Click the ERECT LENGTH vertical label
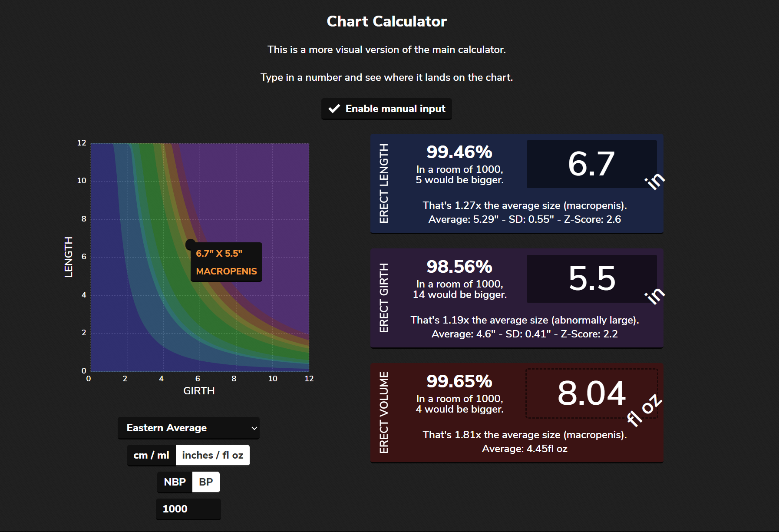The image size is (779, 532). (384, 184)
